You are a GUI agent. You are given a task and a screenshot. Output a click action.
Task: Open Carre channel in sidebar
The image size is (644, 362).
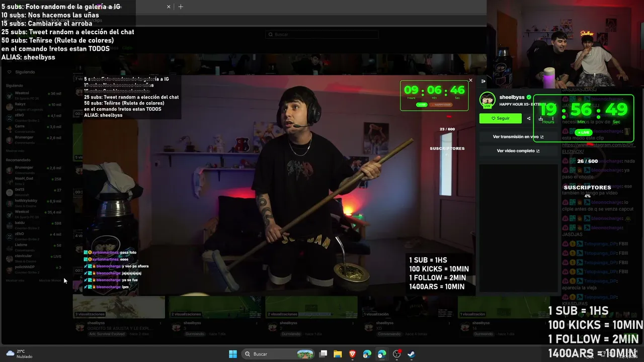(34, 128)
